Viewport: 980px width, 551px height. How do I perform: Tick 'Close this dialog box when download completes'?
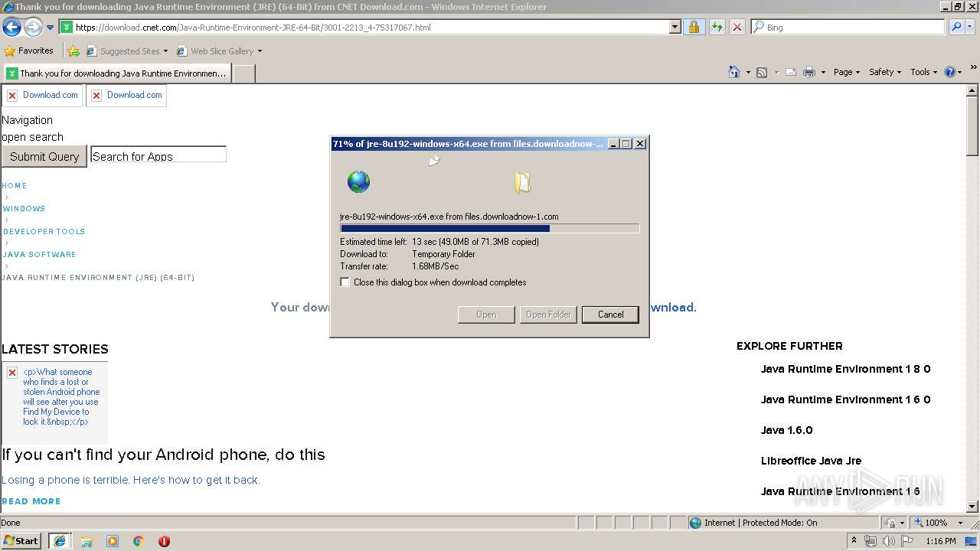345,282
